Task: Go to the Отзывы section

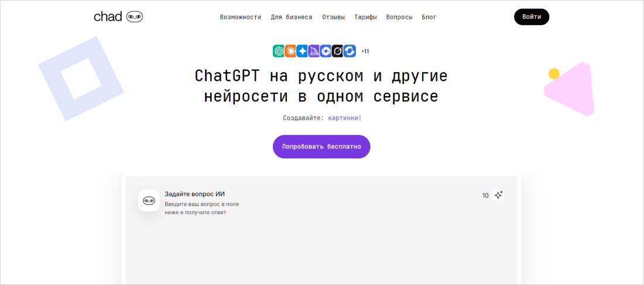Action: tap(333, 17)
